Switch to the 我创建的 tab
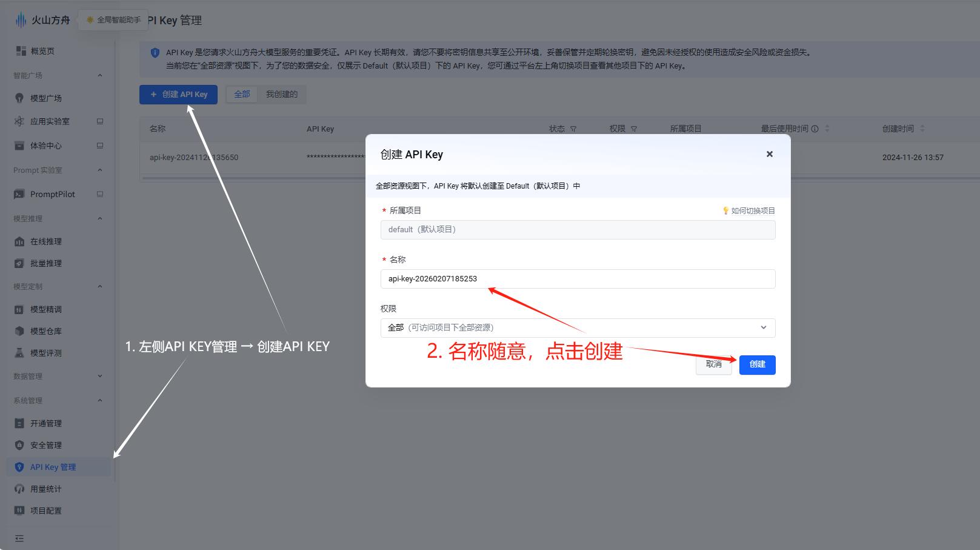The width and height of the screenshot is (980, 550). point(281,94)
